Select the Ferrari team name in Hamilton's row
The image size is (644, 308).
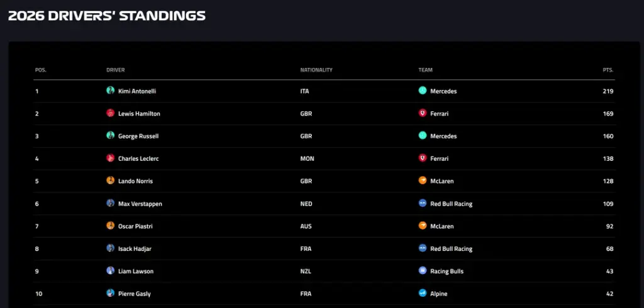[x=440, y=114]
